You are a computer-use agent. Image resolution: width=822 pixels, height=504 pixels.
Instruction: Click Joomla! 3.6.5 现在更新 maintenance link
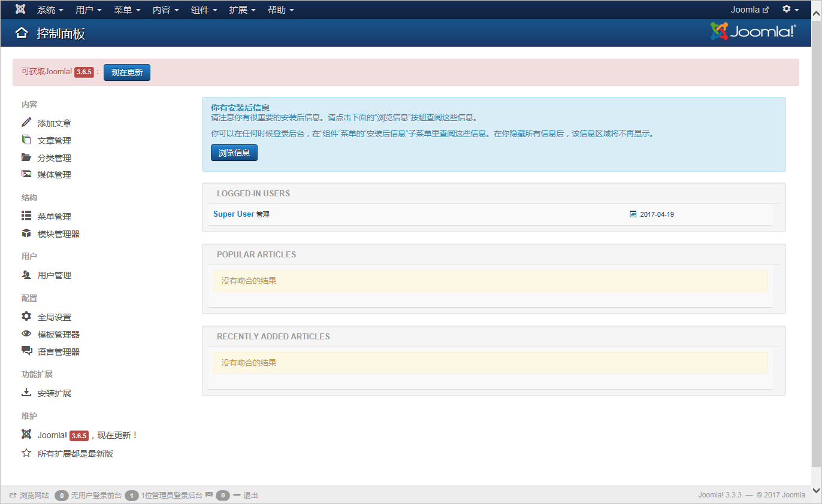tap(88, 435)
